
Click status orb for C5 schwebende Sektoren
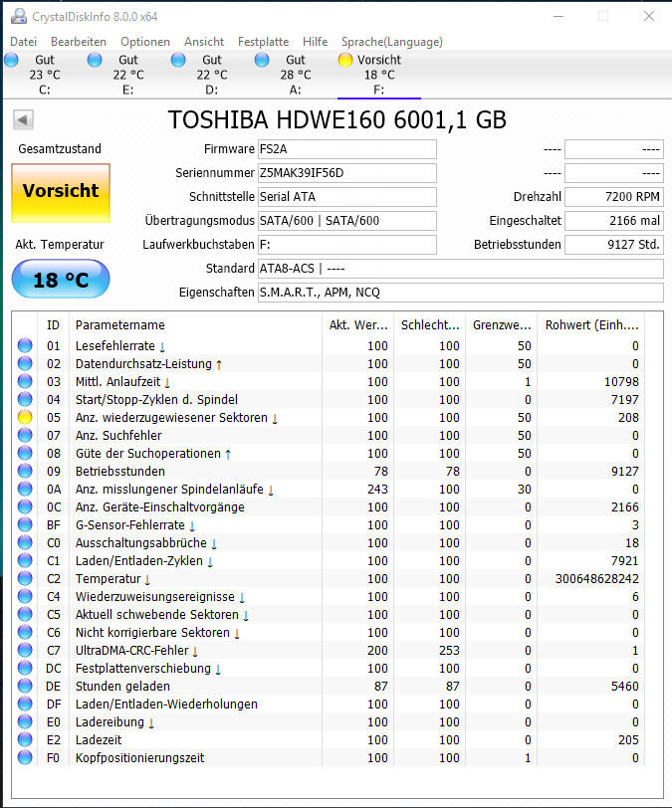point(25,614)
